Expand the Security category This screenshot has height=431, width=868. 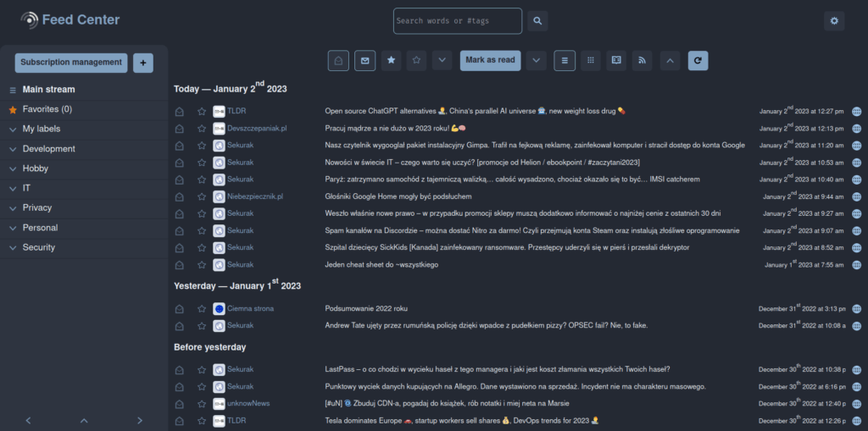[x=13, y=248]
